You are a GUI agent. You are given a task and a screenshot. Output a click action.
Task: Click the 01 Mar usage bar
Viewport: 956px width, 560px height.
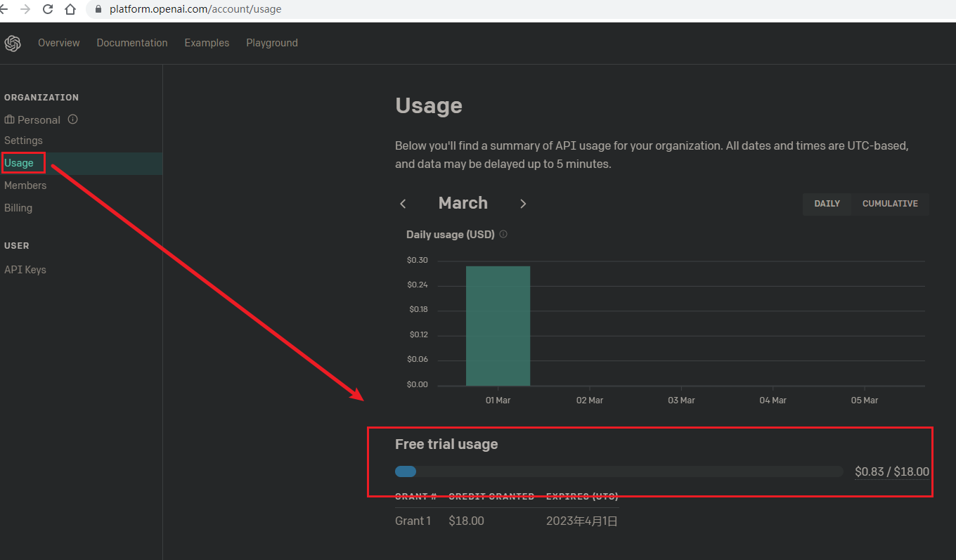498,326
